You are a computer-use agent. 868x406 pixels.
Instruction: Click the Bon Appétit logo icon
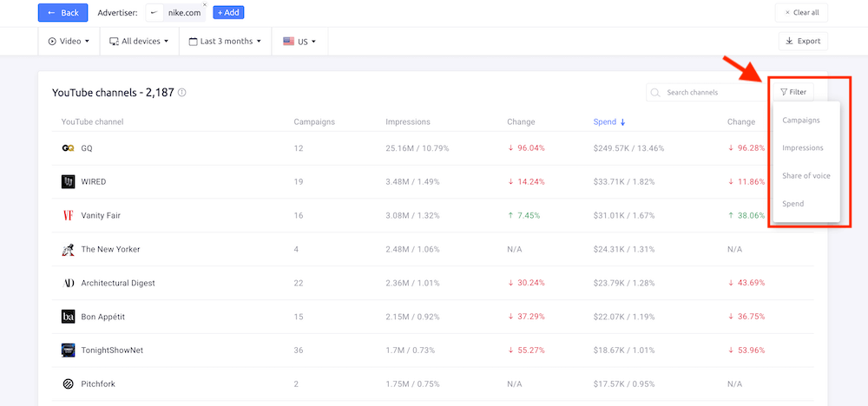69,318
